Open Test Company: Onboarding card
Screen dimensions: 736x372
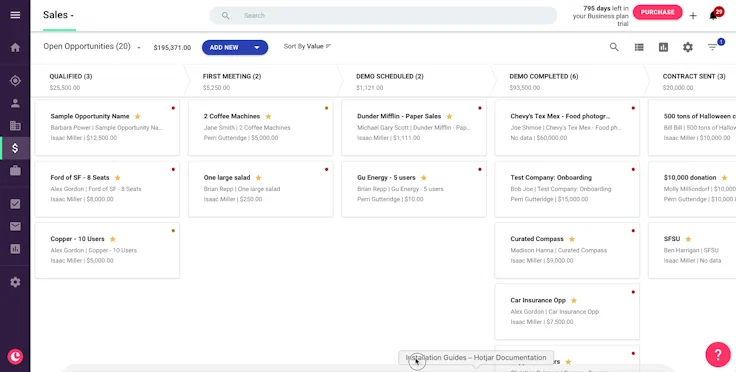pyautogui.click(x=567, y=189)
